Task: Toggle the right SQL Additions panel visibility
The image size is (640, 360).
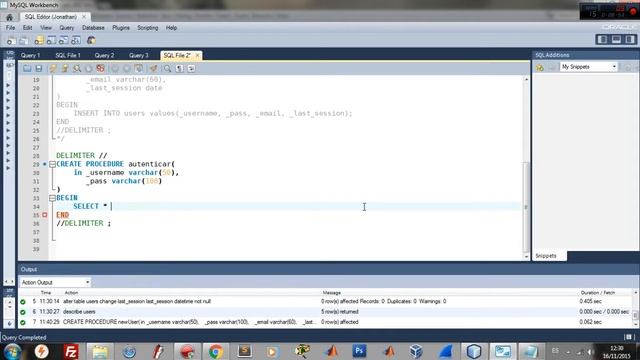Action: click(x=630, y=40)
